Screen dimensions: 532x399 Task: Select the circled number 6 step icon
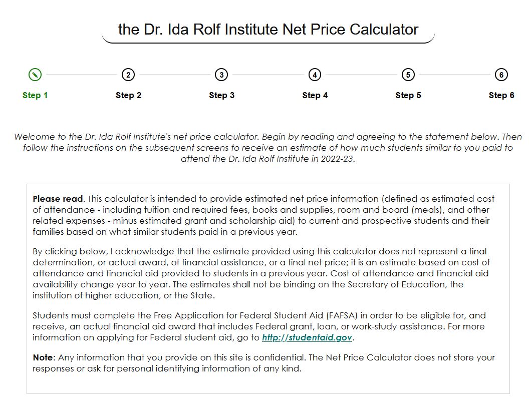[501, 75]
